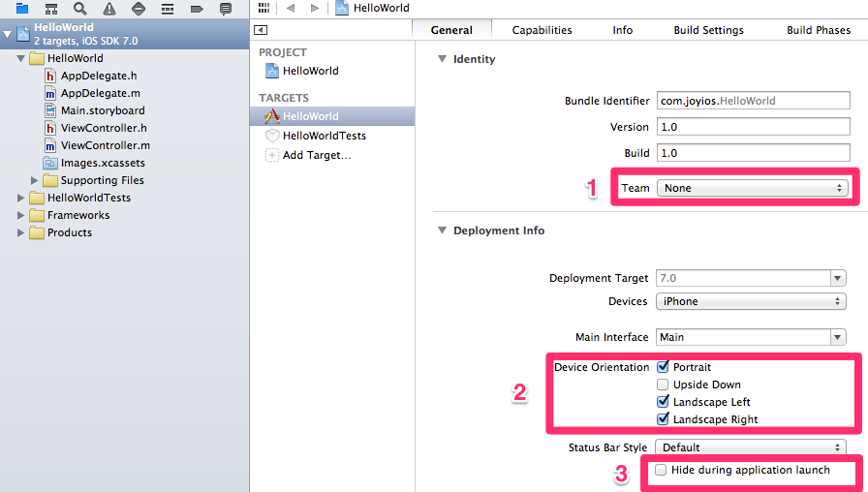Viewport: 868px width, 492px height.
Task: Open ViewController.h file
Action: coord(104,128)
